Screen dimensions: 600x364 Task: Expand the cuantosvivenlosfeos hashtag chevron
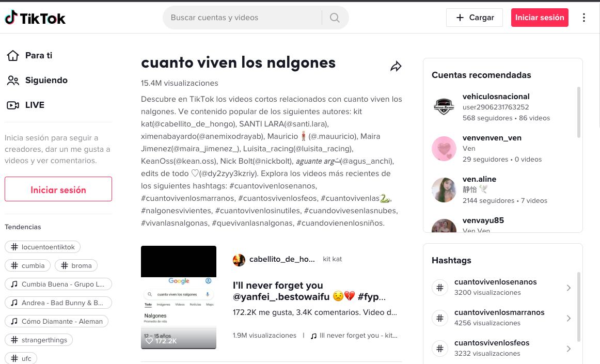pyautogui.click(x=568, y=349)
